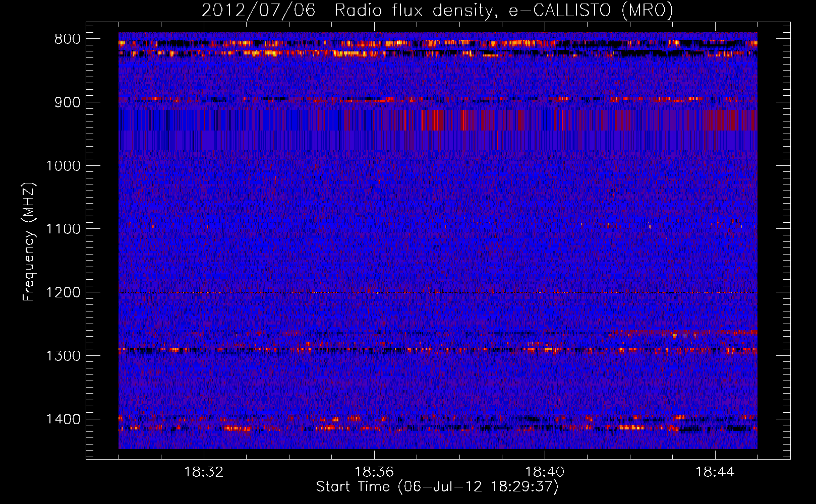Click the 'Start Time (06-Jul-12 18:29:37)' label
Screen dimensions: 816x504
437,487
